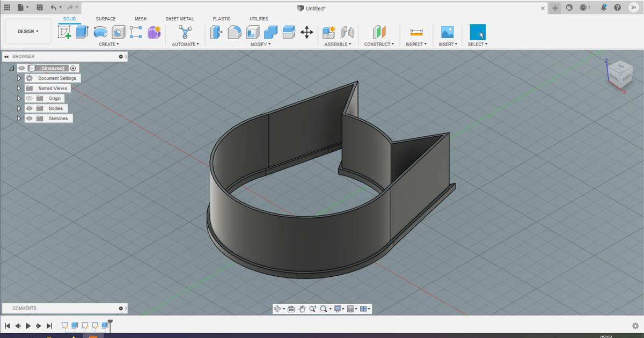
Task: Open the Design workspace switcher
Action: [x=27, y=31]
